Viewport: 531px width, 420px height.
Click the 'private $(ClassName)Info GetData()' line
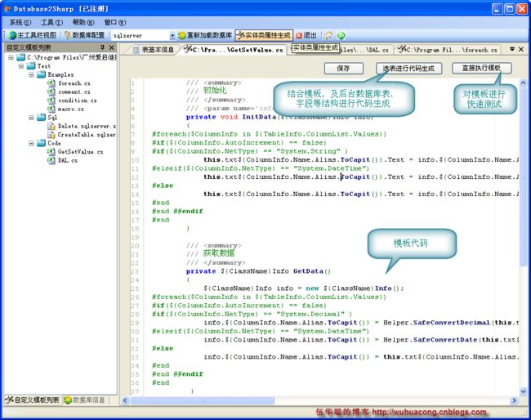[258, 271]
